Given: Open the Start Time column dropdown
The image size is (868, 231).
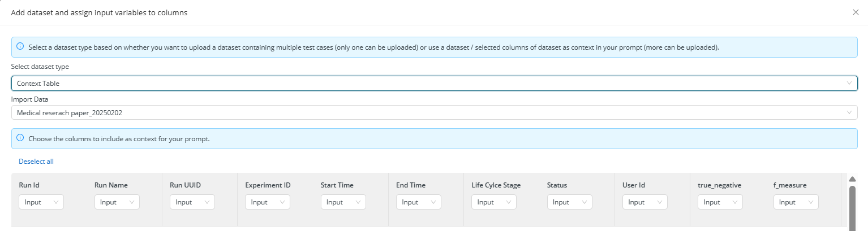Looking at the screenshot, I should [x=343, y=202].
